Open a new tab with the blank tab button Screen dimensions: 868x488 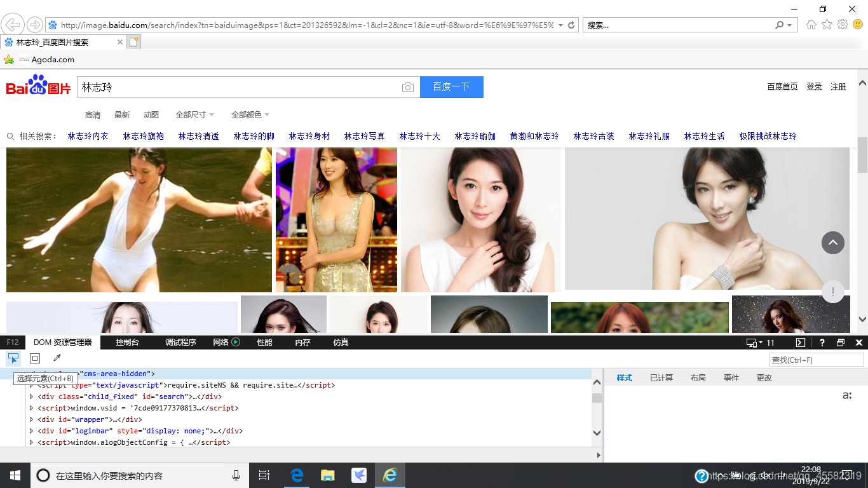pyautogui.click(x=133, y=42)
